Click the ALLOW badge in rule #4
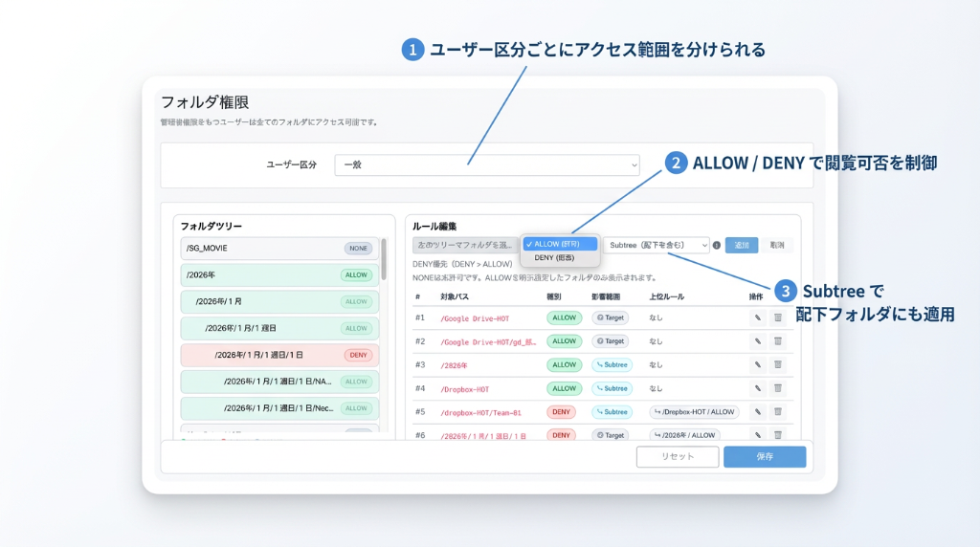980x547 pixels. pos(564,388)
